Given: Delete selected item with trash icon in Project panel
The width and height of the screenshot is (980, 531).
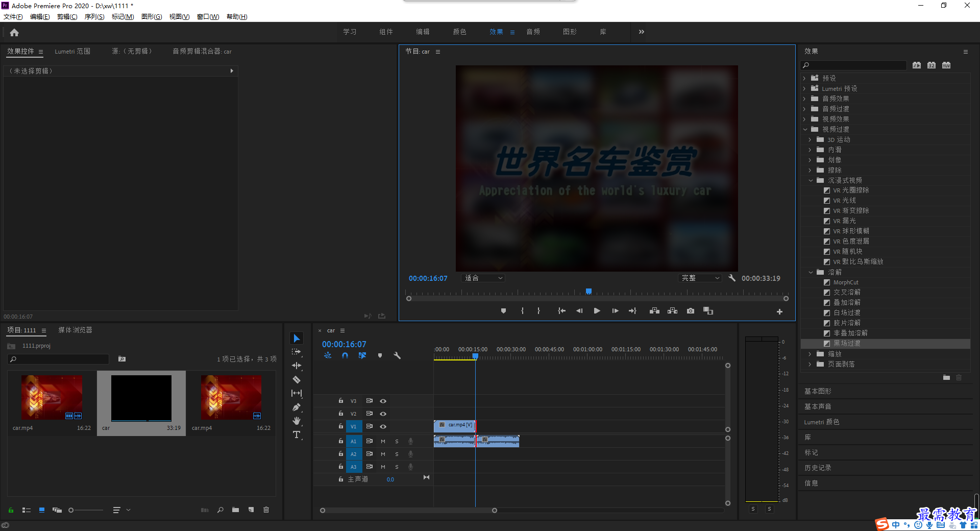Looking at the screenshot, I should (266, 510).
